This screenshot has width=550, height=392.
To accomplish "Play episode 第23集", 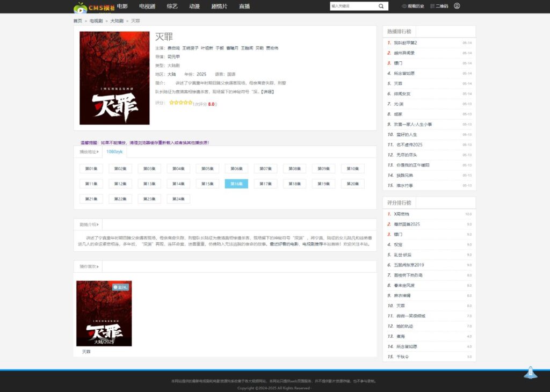I will 149,199.
